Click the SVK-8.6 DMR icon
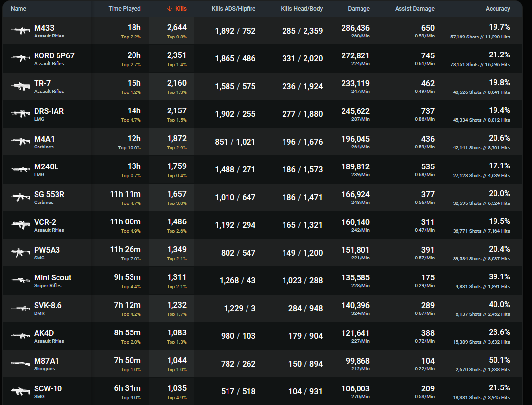 click(20, 309)
